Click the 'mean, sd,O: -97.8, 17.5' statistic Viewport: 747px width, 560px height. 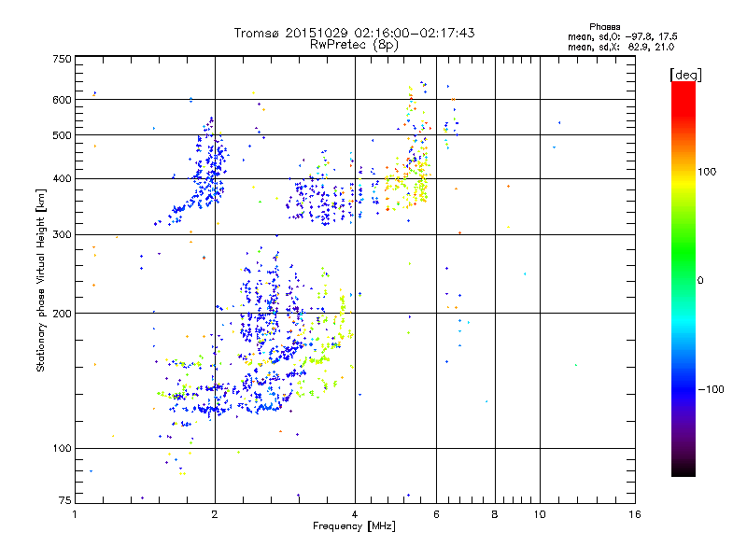pyautogui.click(x=622, y=36)
